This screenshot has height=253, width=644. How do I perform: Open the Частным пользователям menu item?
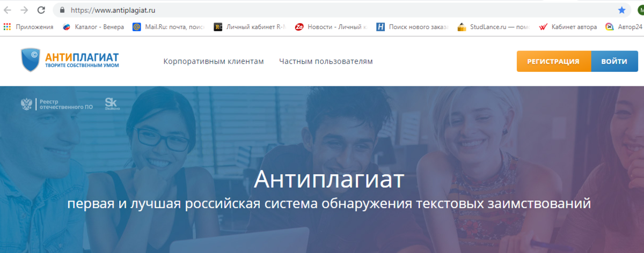click(x=326, y=61)
